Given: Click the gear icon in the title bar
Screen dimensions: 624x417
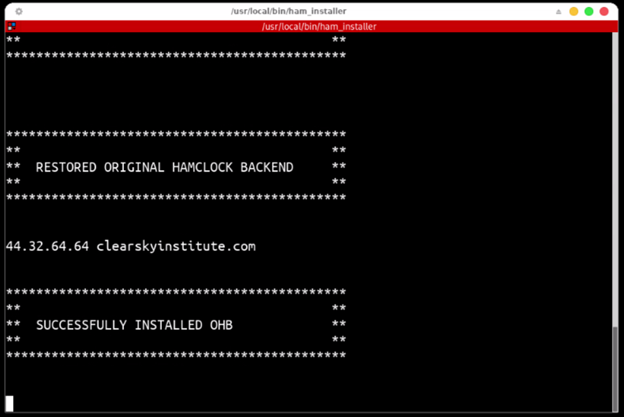Looking at the screenshot, I should 19,11.
